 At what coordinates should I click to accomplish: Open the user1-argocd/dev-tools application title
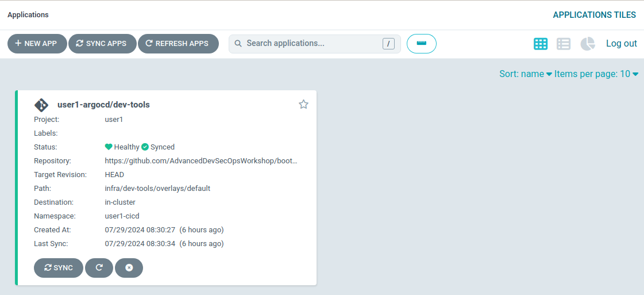tap(103, 105)
